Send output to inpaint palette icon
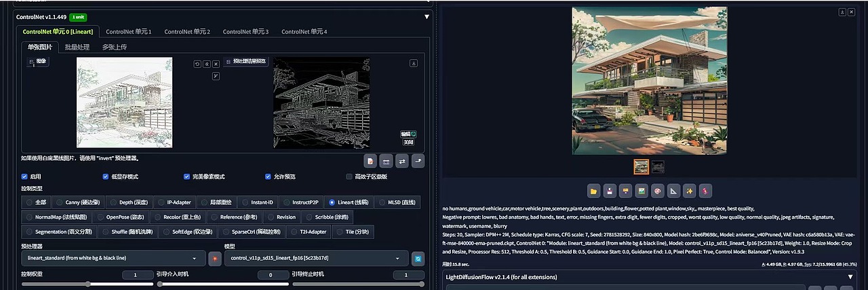This screenshot has width=868, height=290. (x=658, y=191)
